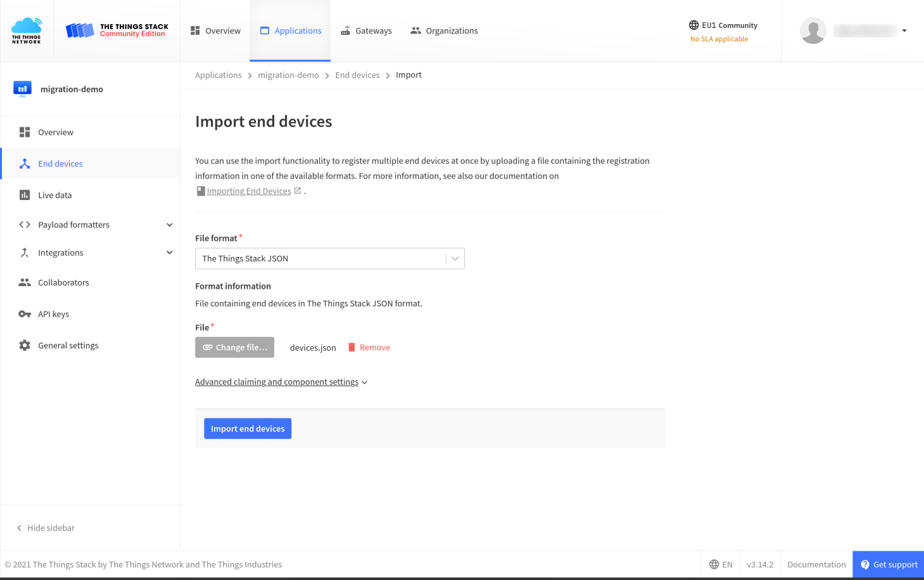
Task: Open the Documentation footer link
Action: [816, 565]
